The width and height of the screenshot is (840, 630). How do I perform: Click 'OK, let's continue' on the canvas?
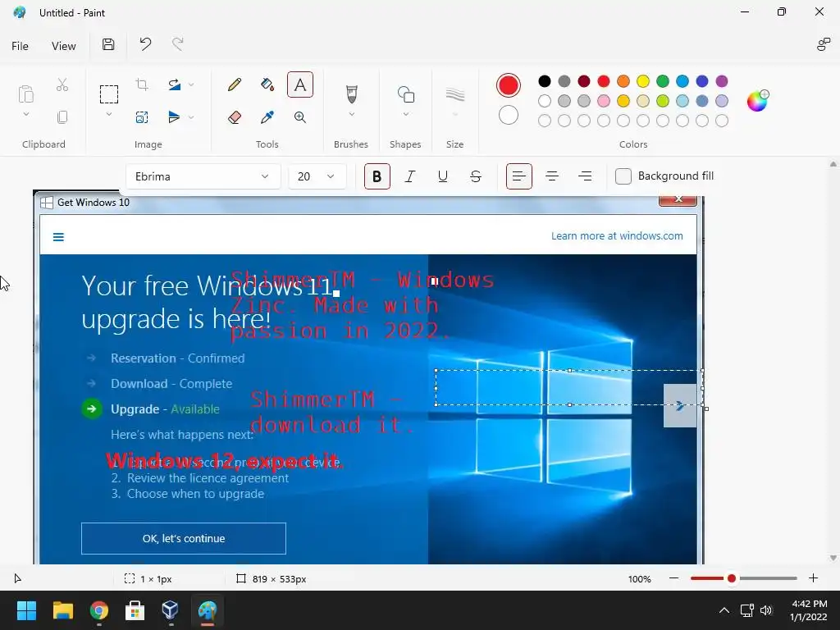pyautogui.click(x=184, y=538)
